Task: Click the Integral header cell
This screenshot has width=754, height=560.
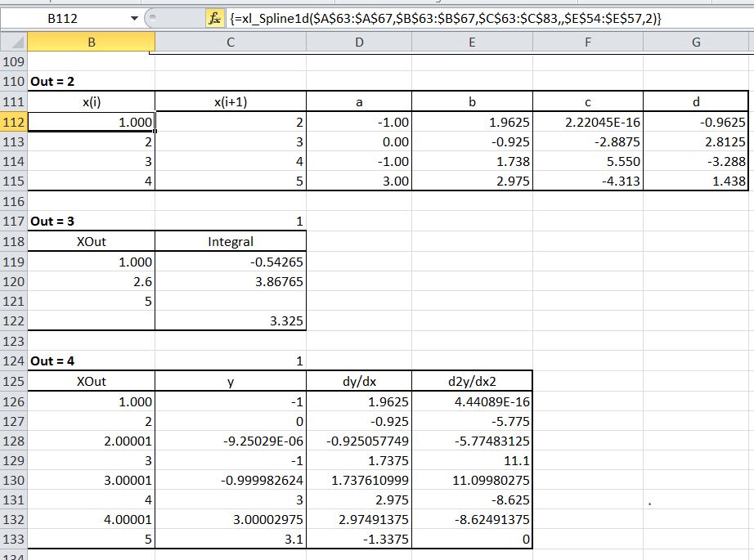Action: (x=231, y=241)
